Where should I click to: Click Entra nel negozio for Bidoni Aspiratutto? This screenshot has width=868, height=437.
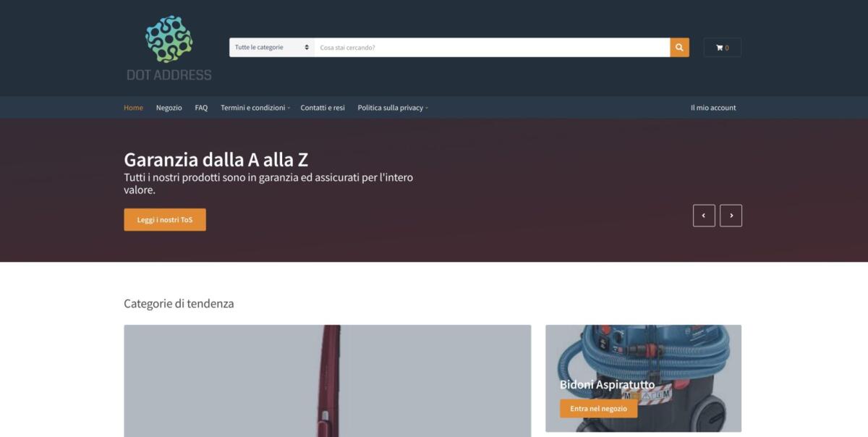click(597, 408)
